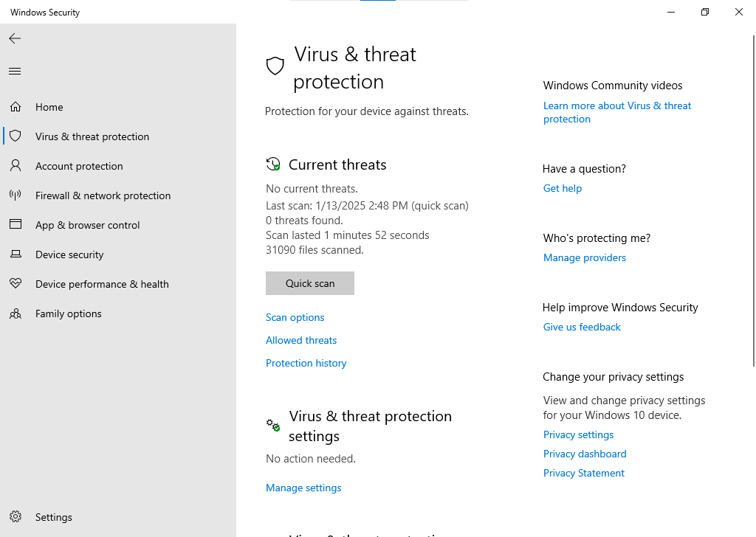Open Manage providers link

pyautogui.click(x=585, y=257)
